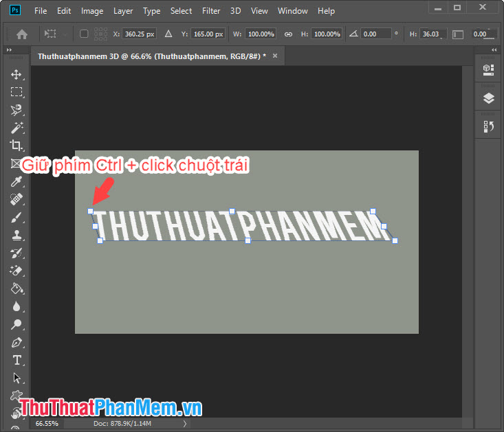
Task: Expand the toolbar with double arrows
Action: 9,49
